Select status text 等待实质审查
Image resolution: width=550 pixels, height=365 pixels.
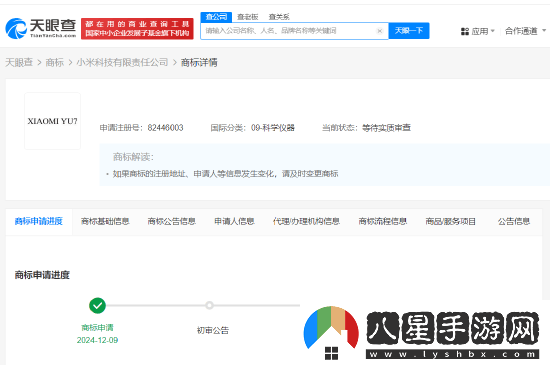coord(386,128)
